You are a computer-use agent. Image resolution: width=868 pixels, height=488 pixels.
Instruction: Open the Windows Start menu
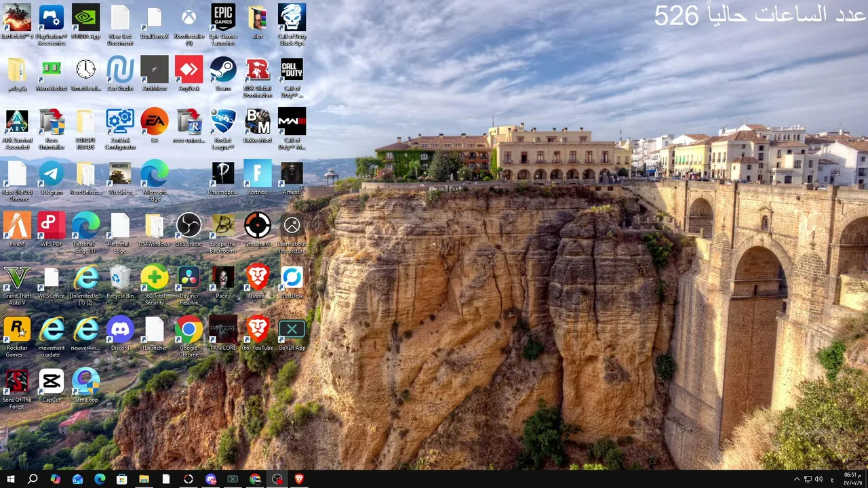11,479
